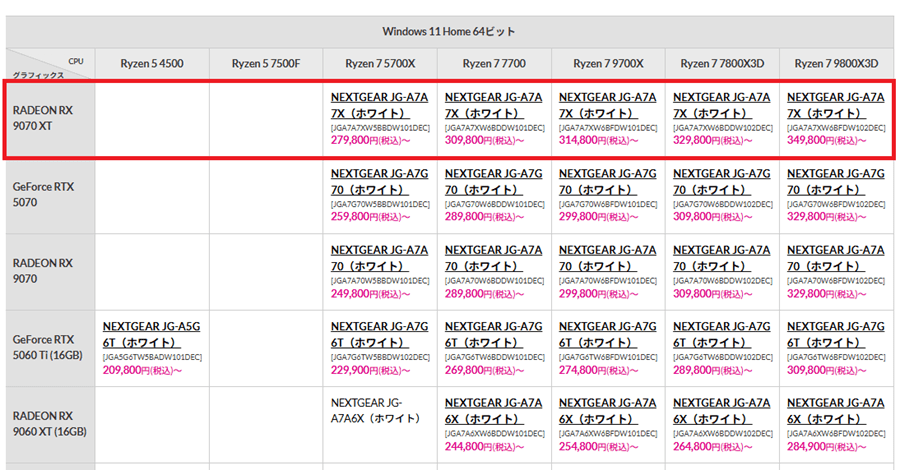Open JG-A7A6X link for RX 9060 XT, Ryzen 7 9800X3D
This screenshot has height=470, width=900.
click(x=836, y=411)
